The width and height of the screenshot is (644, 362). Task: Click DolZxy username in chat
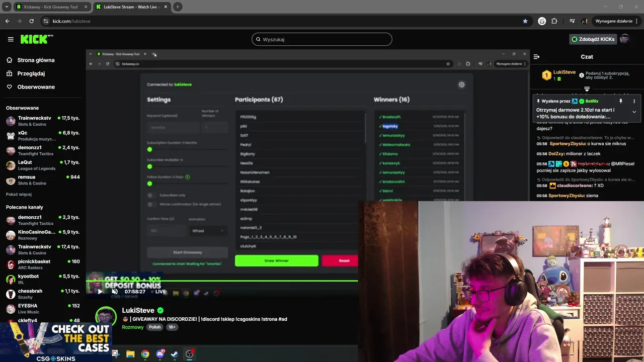[x=556, y=154]
